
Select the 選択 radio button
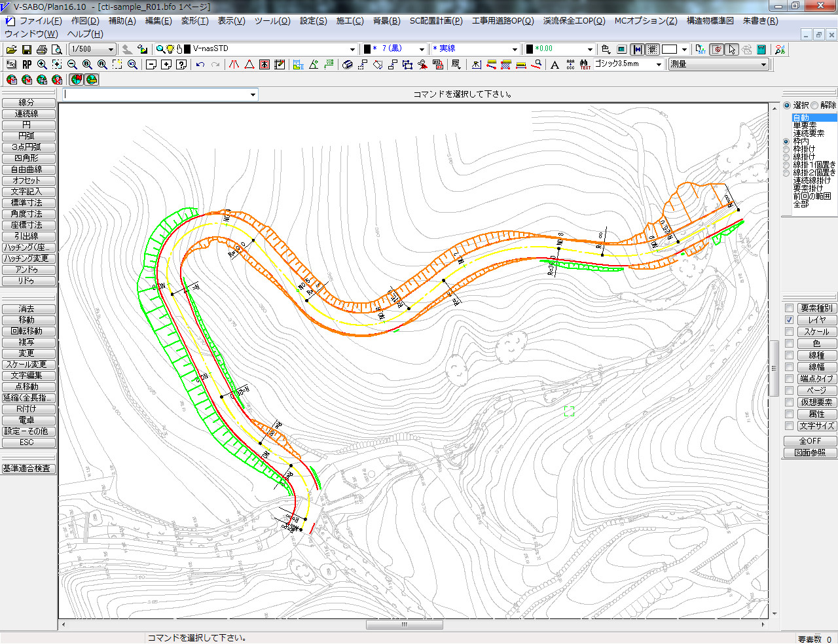[787, 105]
